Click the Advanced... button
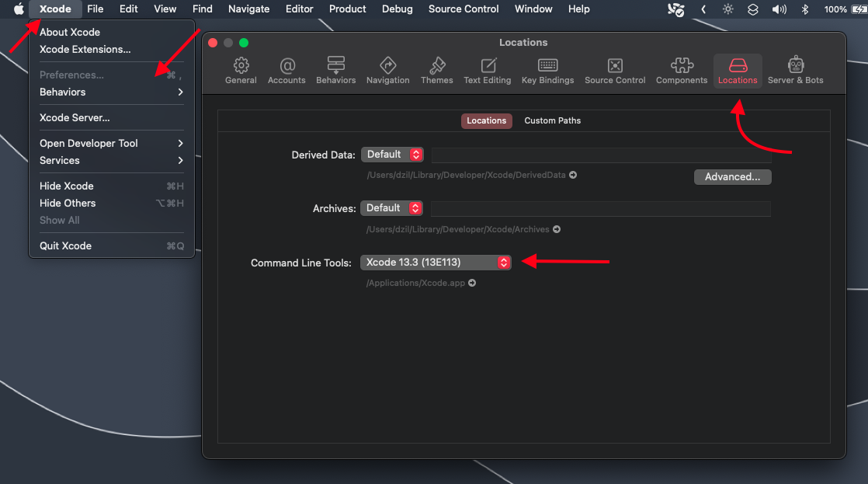Viewport: 868px width, 484px height. coord(732,177)
